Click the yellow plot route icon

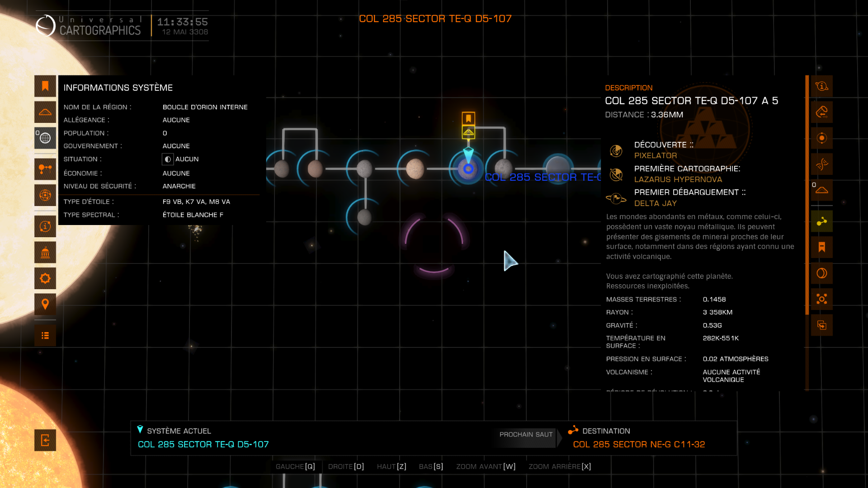point(822,221)
